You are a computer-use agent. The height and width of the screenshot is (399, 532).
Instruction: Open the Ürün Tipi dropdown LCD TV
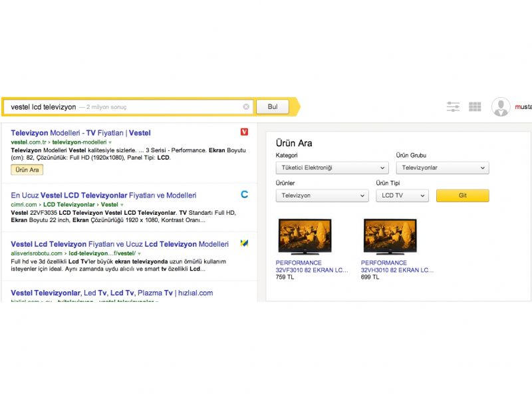click(402, 196)
